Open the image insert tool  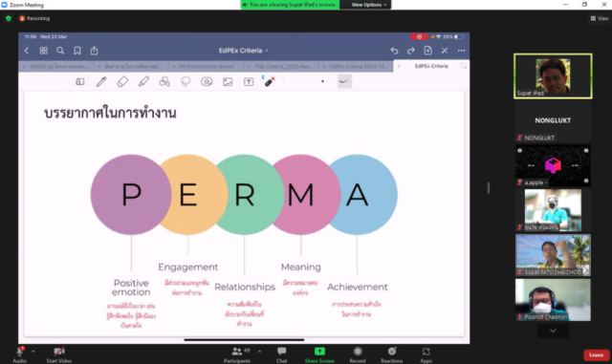(x=228, y=81)
